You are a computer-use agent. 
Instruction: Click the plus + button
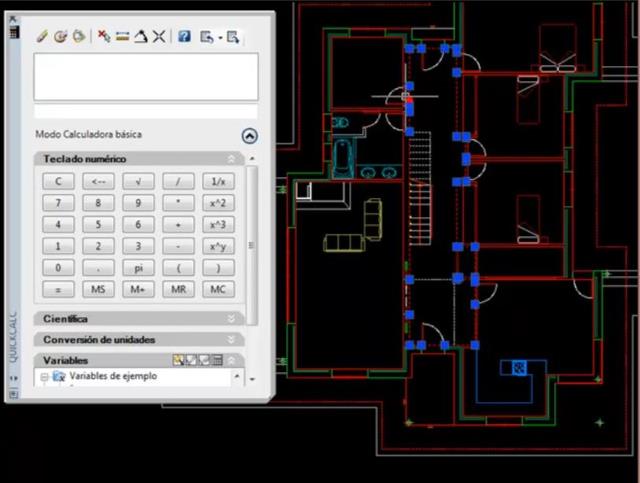pyautogui.click(x=178, y=225)
